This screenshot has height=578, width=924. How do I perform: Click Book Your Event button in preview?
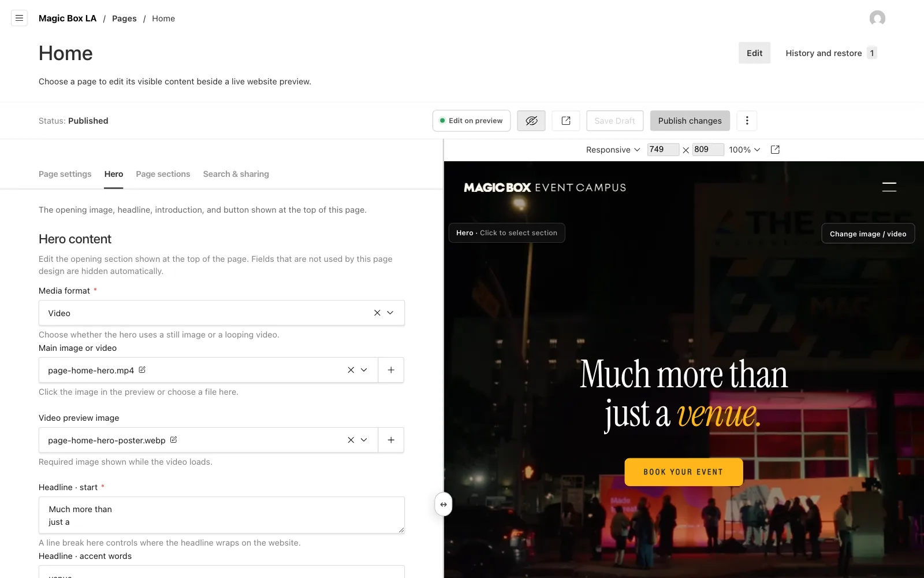684,472
